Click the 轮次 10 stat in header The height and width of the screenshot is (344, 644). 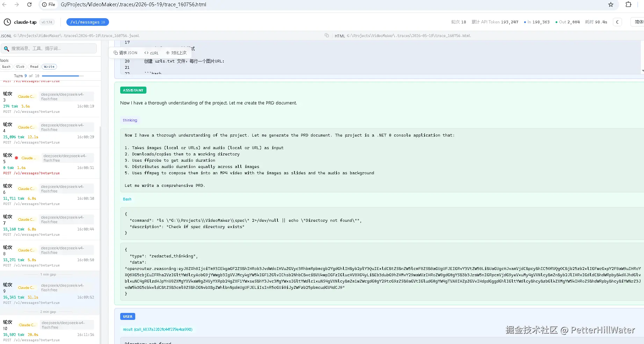click(458, 22)
